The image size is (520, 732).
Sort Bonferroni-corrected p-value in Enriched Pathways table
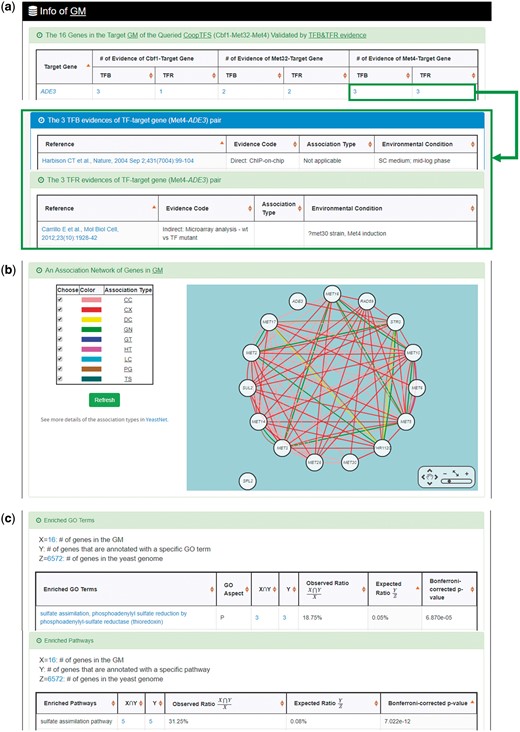473,703
